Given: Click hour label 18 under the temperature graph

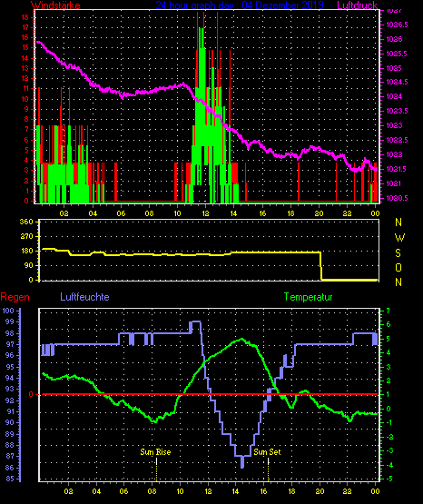Looking at the screenshot, I should point(291,491).
